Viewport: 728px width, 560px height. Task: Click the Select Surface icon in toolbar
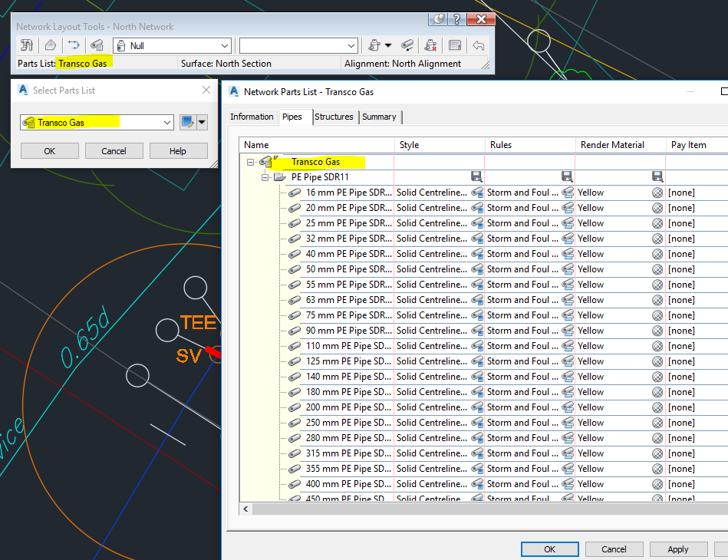[51, 45]
